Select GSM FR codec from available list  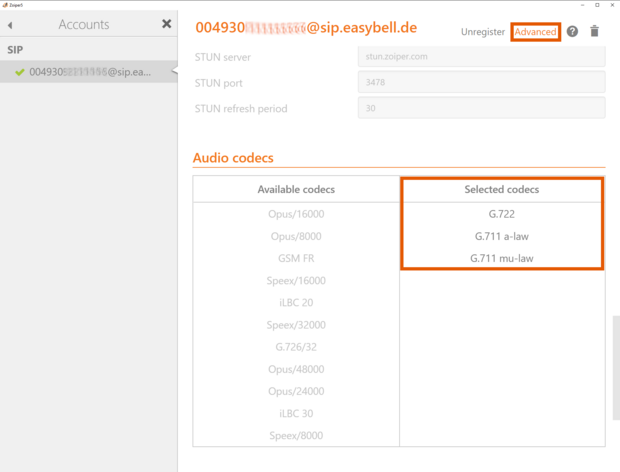[x=297, y=258]
